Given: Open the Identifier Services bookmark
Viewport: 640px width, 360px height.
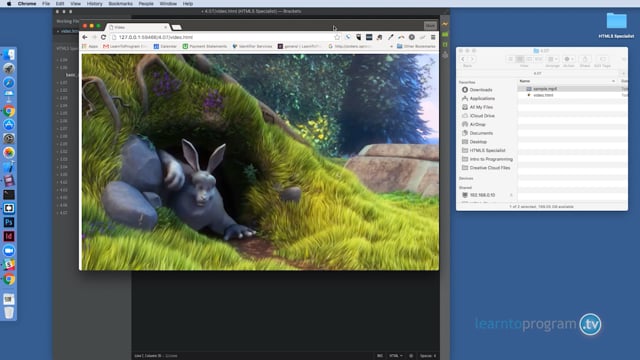Looking at the screenshot, I should point(252,47).
